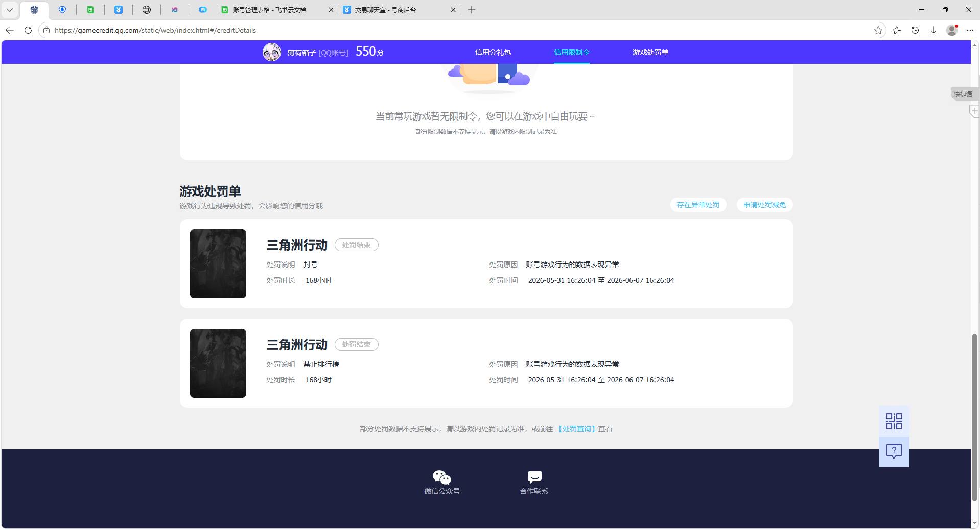980x530 pixels.
Task: Click 三角洲行动 title in the 禁止排行榜 card
Action: click(297, 345)
